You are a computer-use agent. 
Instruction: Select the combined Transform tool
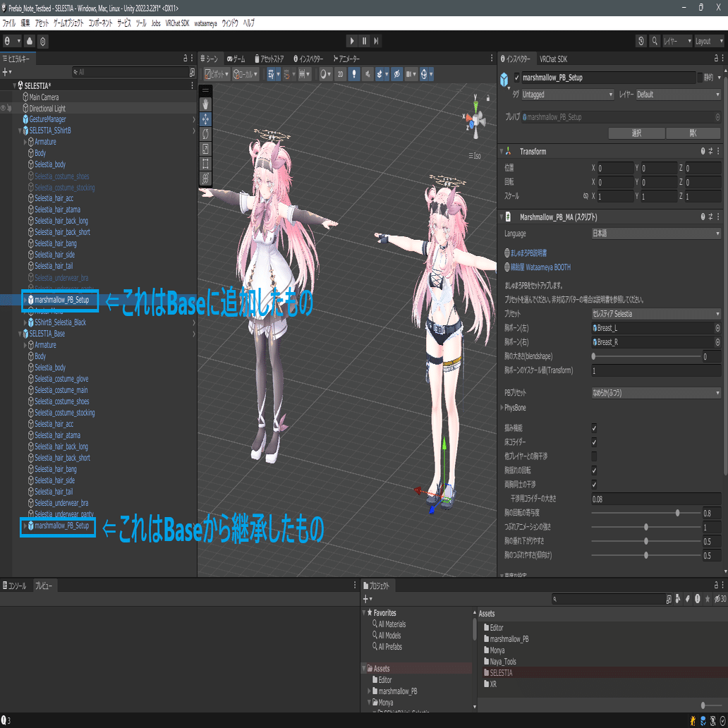(206, 178)
